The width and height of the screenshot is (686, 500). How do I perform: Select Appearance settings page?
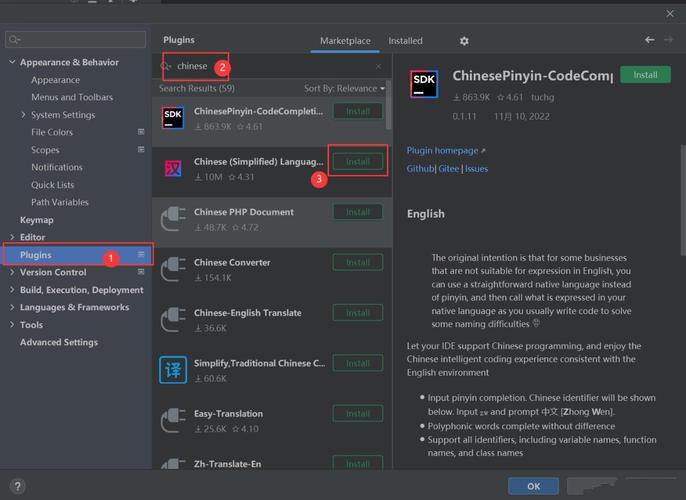tap(56, 80)
